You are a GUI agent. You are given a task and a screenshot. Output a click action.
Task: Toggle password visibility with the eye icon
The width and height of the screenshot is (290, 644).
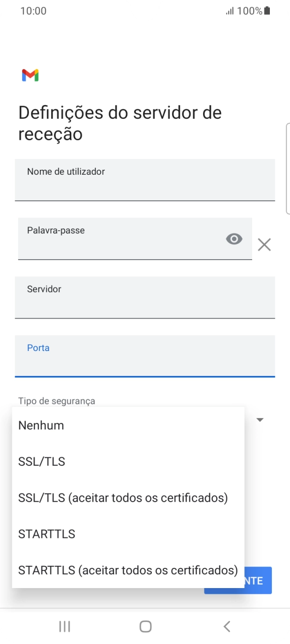[234, 239]
